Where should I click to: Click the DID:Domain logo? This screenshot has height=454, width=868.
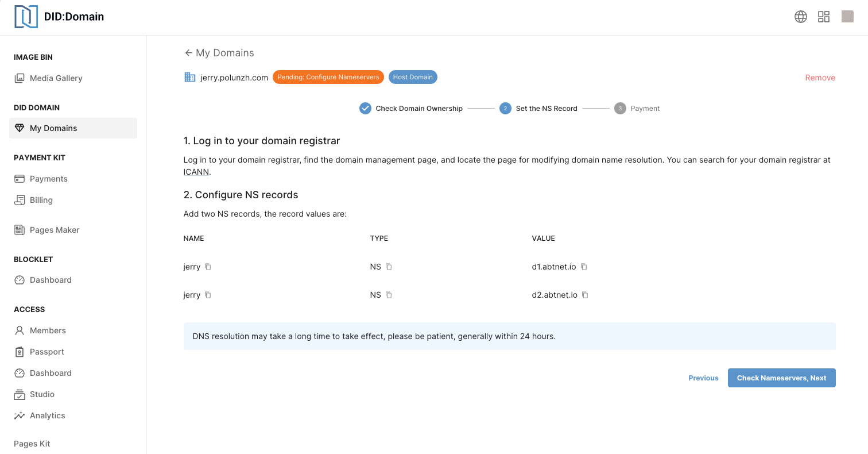[x=59, y=17]
